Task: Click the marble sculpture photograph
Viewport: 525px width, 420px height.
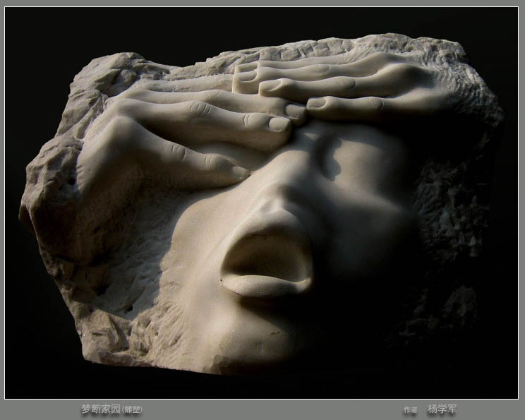Action: (261, 203)
